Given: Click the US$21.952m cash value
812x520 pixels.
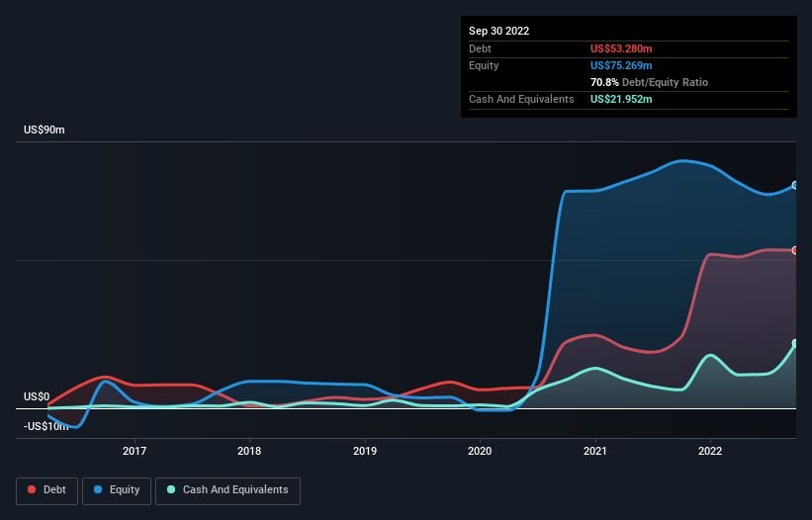Looking at the screenshot, I should (x=621, y=99).
